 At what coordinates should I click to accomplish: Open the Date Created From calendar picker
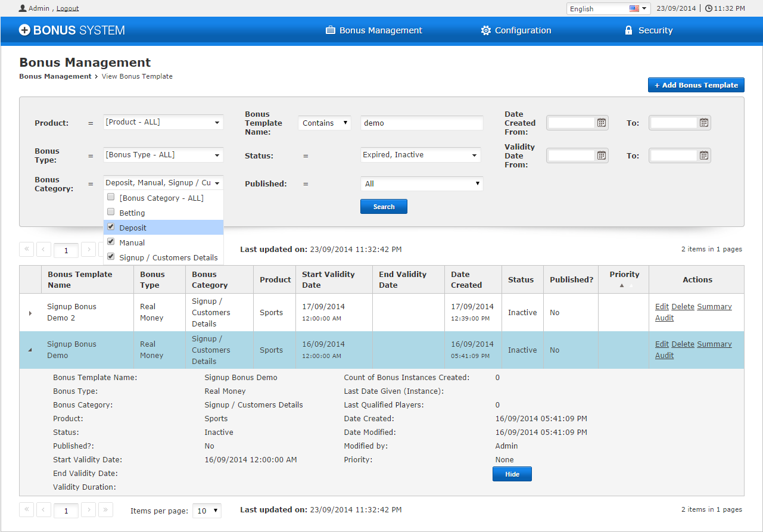coord(602,123)
